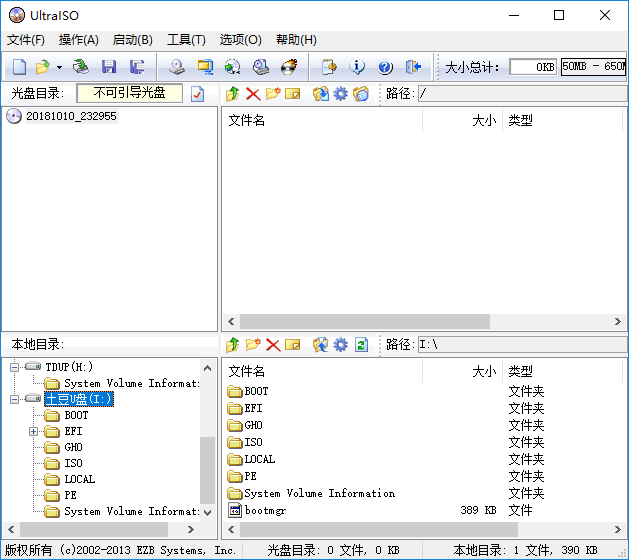Click the Burn CD image icon
The image size is (629, 560).
pyautogui.click(x=289, y=67)
